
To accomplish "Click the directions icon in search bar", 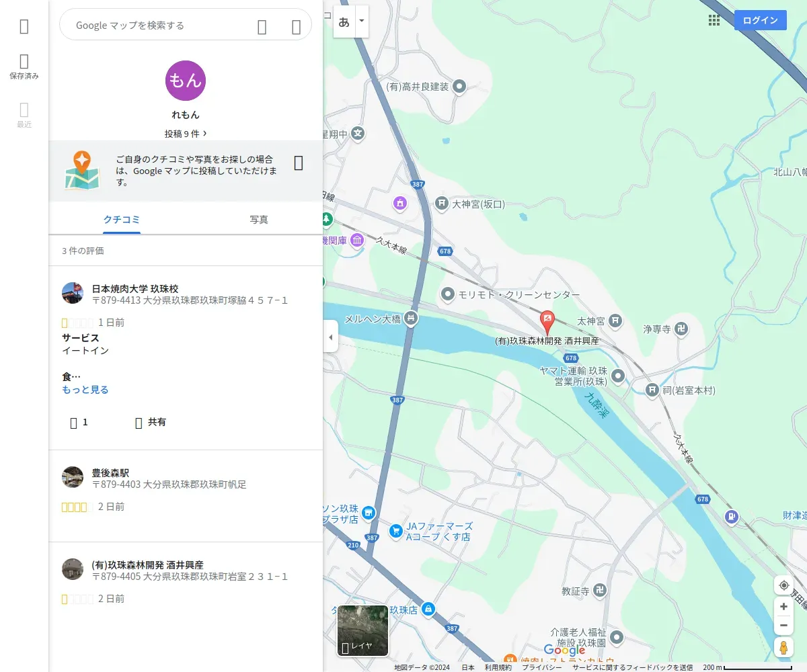I will tap(296, 26).
